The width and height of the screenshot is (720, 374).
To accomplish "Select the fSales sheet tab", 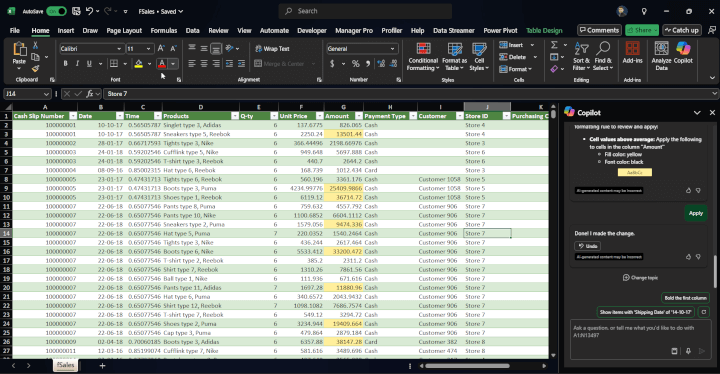I will (66, 365).
